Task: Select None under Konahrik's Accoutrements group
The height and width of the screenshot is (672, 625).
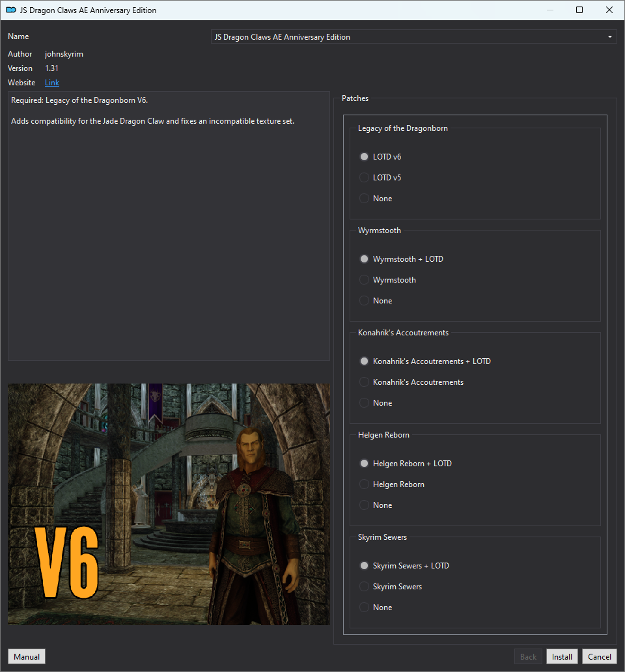Action: tap(376, 403)
